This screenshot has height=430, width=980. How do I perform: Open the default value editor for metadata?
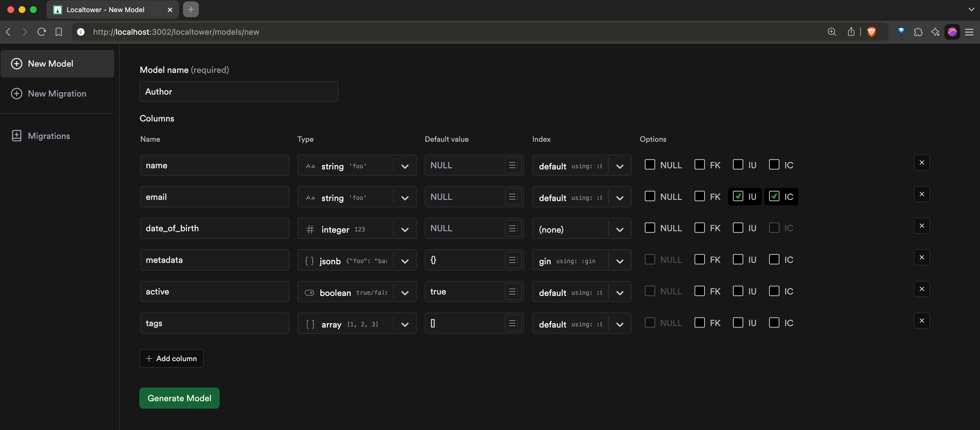pyautogui.click(x=513, y=259)
